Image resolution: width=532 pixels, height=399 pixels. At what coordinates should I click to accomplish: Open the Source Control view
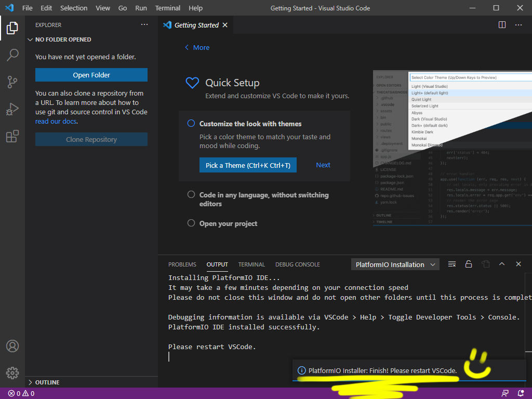pyautogui.click(x=12, y=82)
